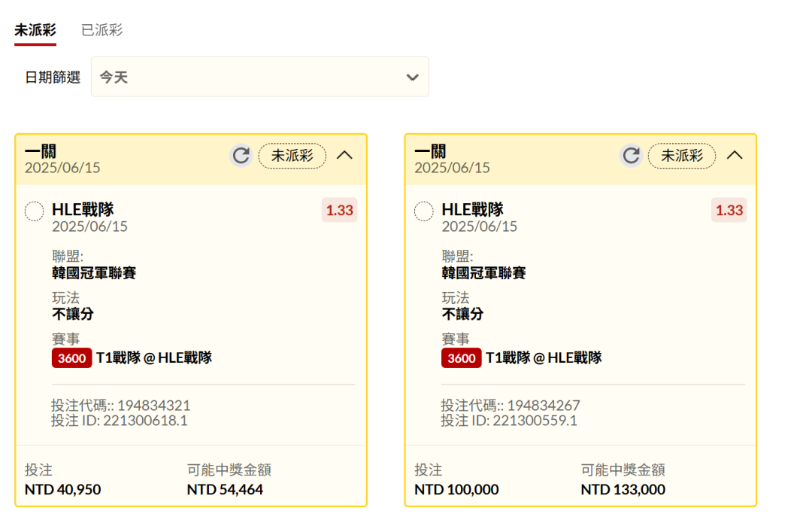Select the HLE戰隊 radio circle in 194834321 card
This screenshot has height=532, width=812.
34,211
